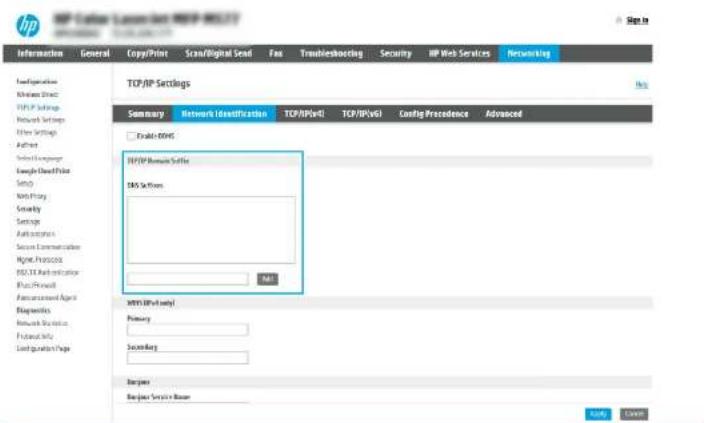Open Configuration Page in the sidebar
The image size is (704, 423).
coord(43,348)
